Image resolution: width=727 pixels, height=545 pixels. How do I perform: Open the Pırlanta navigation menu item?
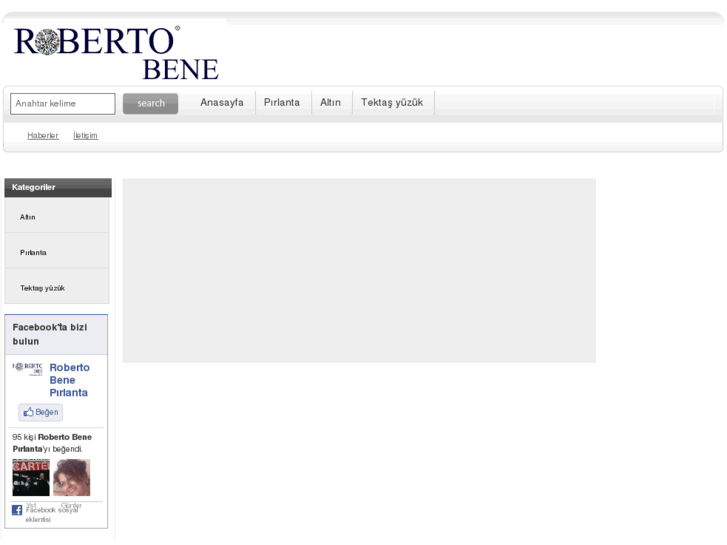[x=282, y=103]
